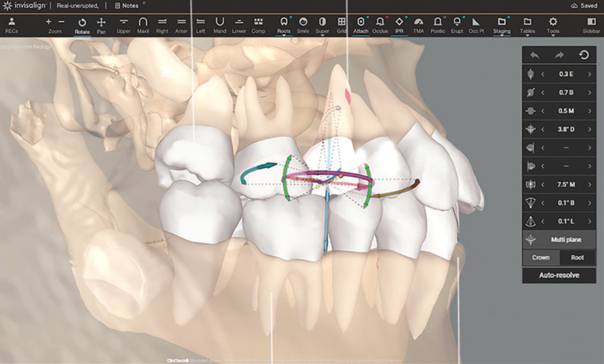
Task: Switch to the Right view
Action: 162,25
